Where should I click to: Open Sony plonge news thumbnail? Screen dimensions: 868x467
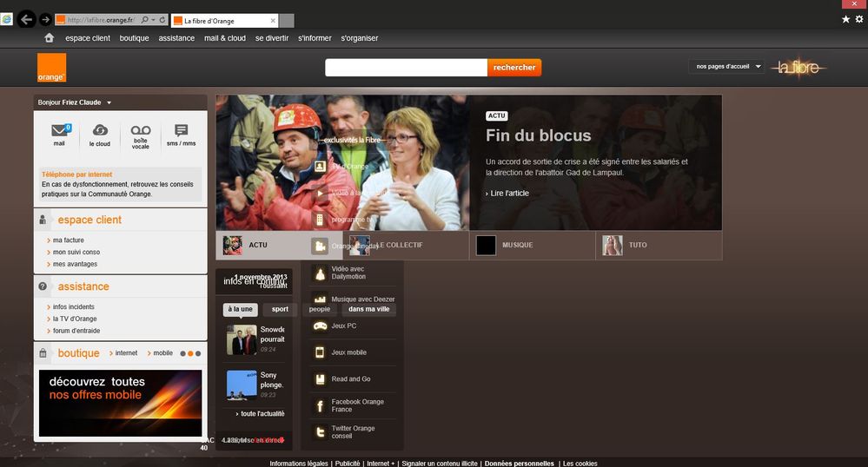pyautogui.click(x=242, y=385)
